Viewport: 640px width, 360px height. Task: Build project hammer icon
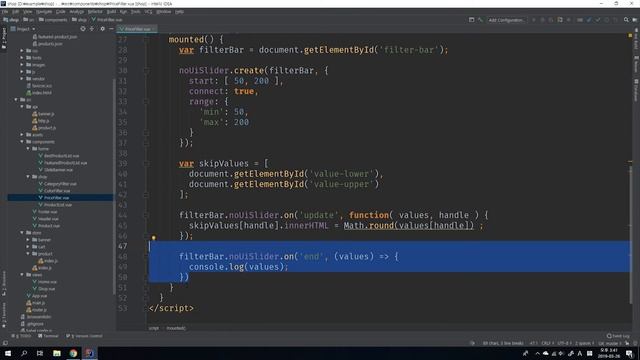pyautogui.click(x=480, y=20)
